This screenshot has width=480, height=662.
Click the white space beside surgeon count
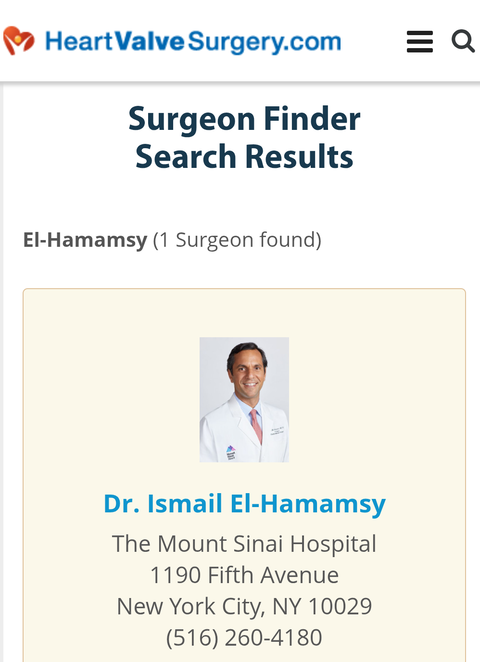(393, 240)
